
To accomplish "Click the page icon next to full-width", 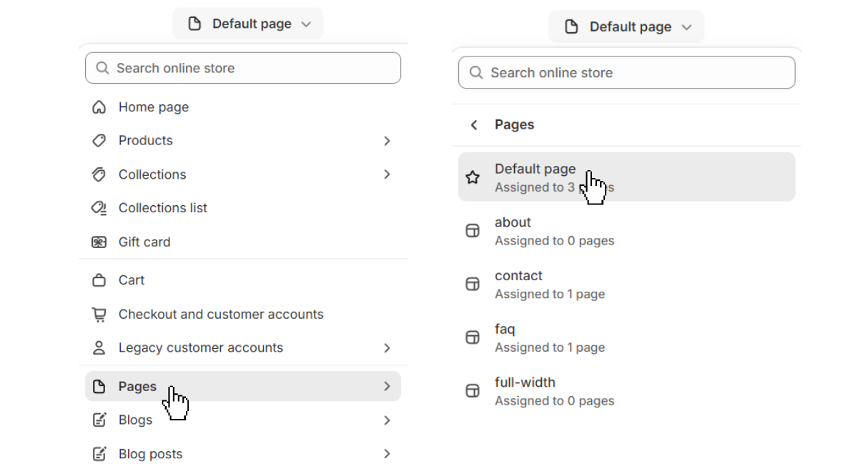I will tap(473, 390).
